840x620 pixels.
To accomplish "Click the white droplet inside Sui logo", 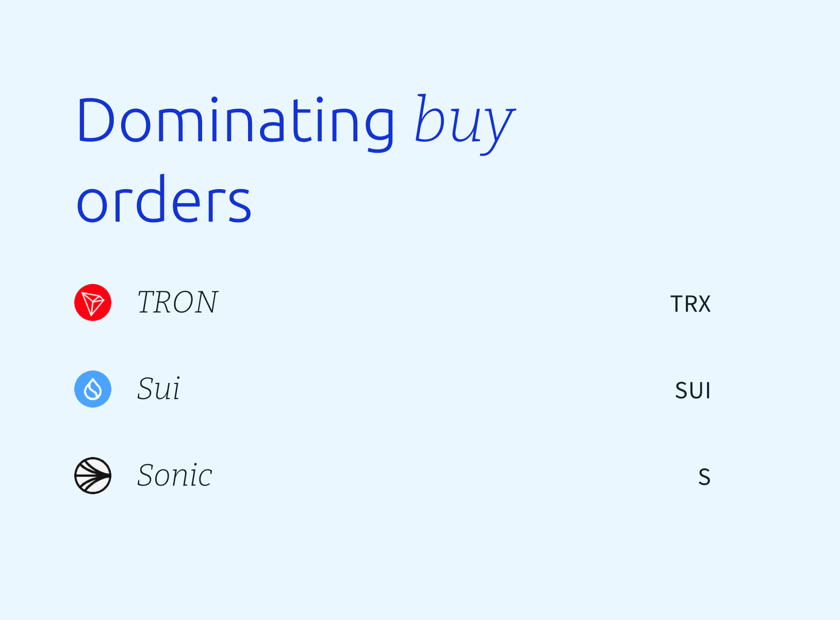I will (x=93, y=390).
